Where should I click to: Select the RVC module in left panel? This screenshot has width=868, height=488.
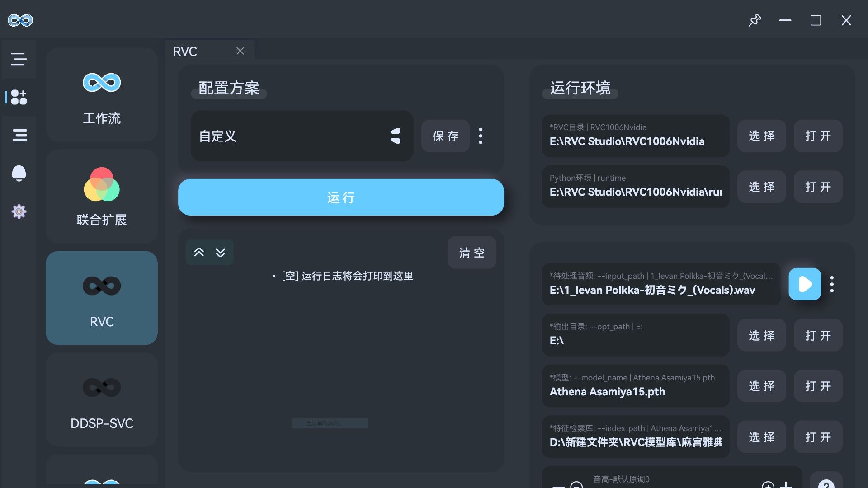(102, 298)
